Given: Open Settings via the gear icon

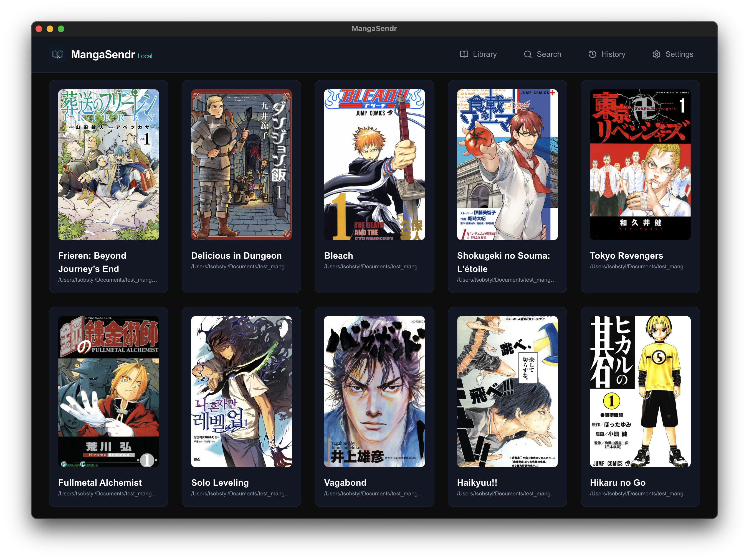Looking at the screenshot, I should point(657,54).
